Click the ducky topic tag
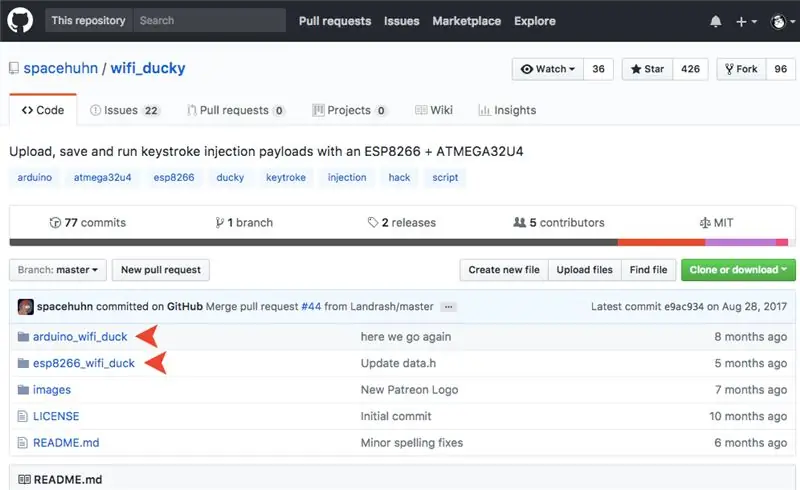The image size is (800, 490). point(230,178)
